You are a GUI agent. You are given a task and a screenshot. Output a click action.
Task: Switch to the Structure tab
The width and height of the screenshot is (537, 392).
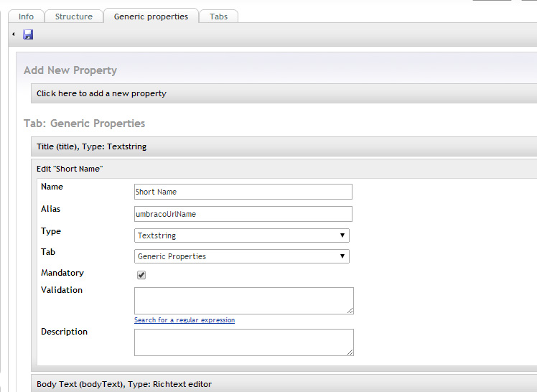tap(74, 17)
